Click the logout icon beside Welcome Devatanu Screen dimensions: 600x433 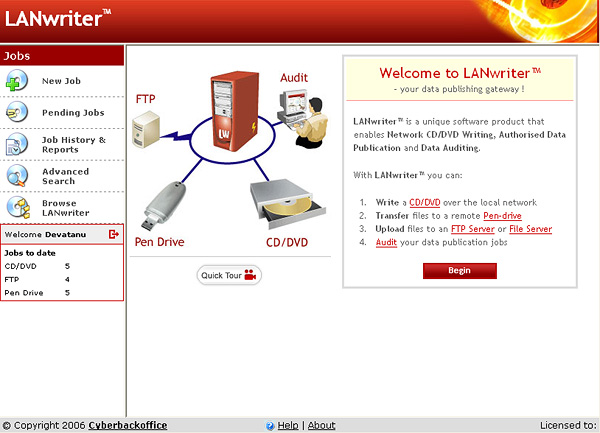[114, 234]
